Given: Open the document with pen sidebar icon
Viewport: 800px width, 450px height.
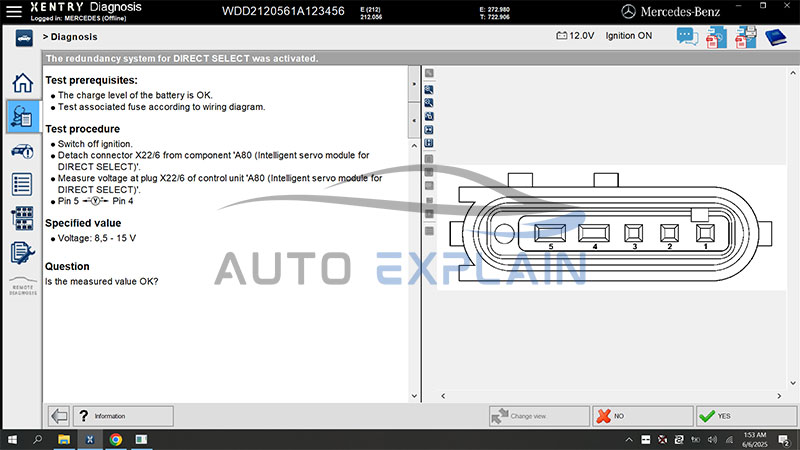Looking at the screenshot, I should (22, 253).
